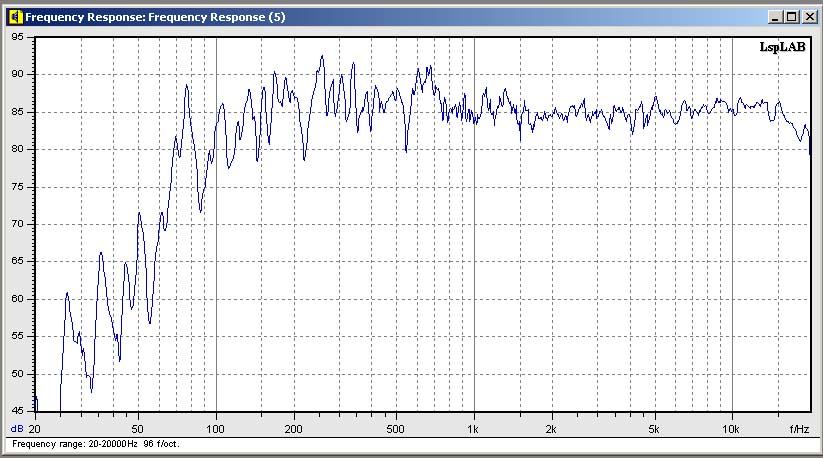The height and width of the screenshot is (458, 823).
Task: Click the 80 dB axis label
Action: 17,149
